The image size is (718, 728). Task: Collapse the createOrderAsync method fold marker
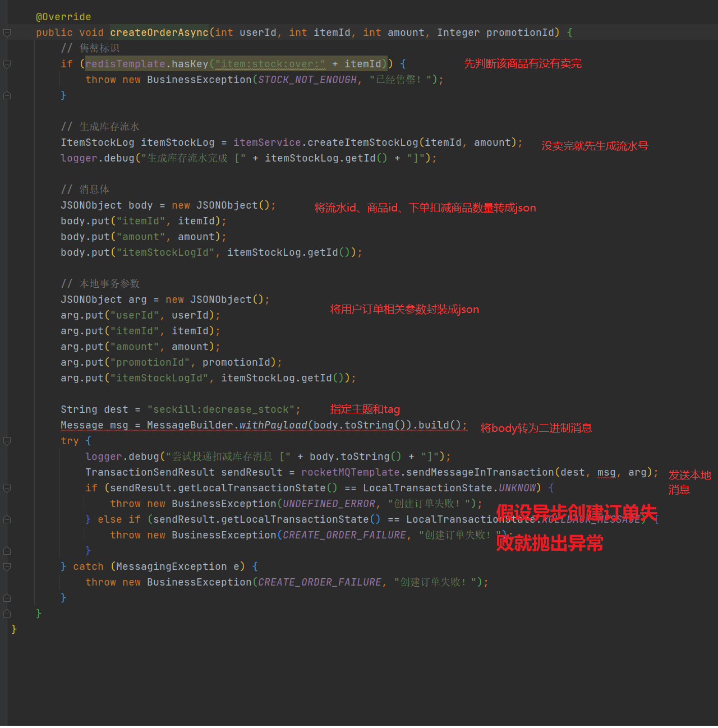[7, 33]
